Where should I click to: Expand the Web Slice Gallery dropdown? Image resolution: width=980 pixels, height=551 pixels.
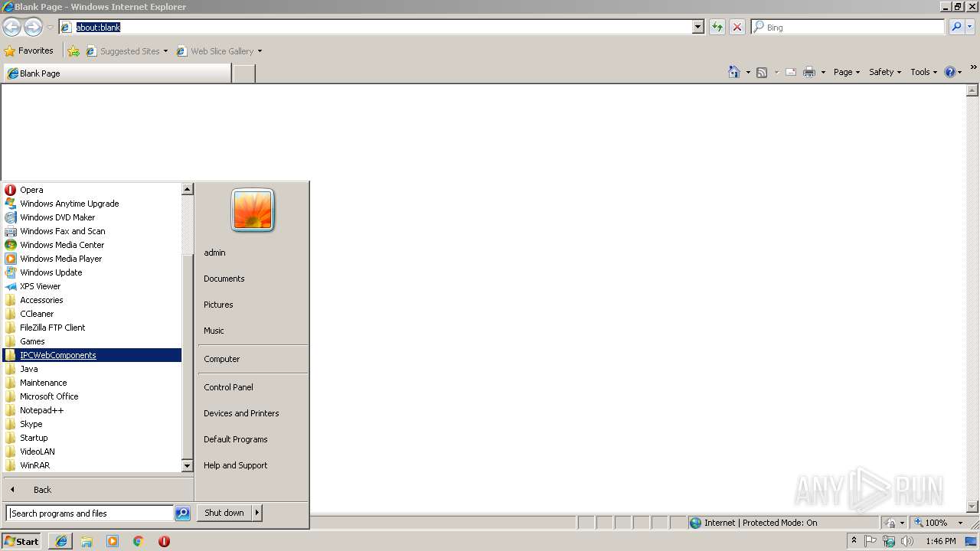[260, 51]
